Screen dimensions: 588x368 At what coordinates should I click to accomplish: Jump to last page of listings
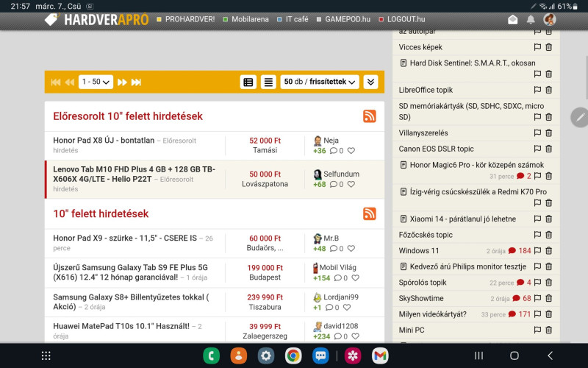tap(136, 82)
